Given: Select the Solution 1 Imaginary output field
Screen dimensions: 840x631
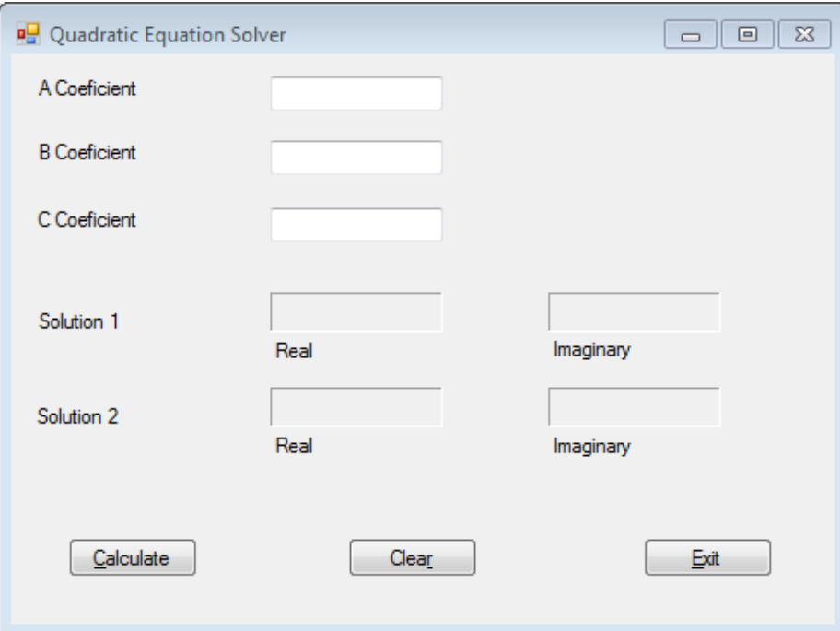Looking at the screenshot, I should tap(636, 311).
